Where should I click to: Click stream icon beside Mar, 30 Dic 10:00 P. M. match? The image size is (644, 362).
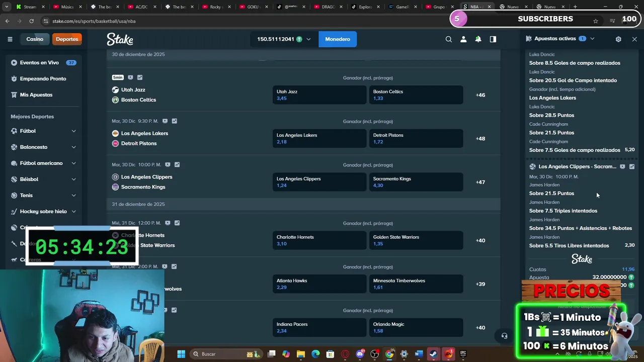click(168, 164)
